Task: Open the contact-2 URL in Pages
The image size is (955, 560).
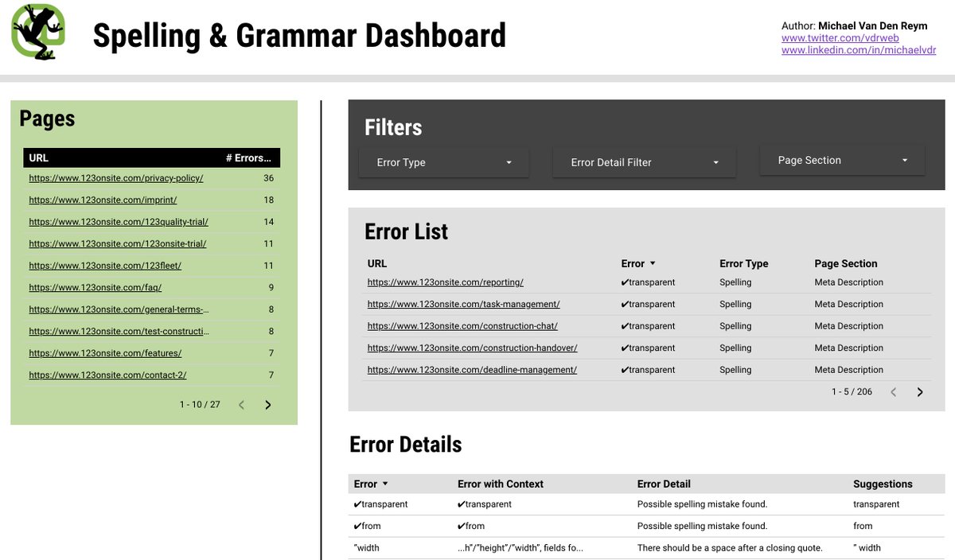Action: (x=107, y=375)
